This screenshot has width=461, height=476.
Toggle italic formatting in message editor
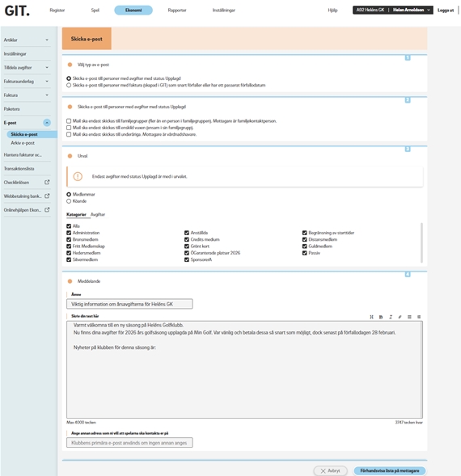click(391, 317)
